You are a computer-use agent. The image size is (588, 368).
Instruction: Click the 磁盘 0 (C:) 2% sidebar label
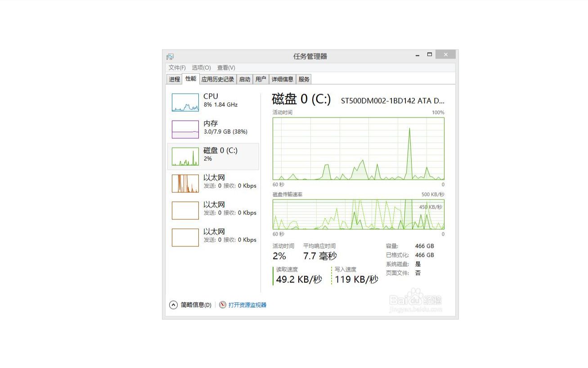tap(220, 154)
